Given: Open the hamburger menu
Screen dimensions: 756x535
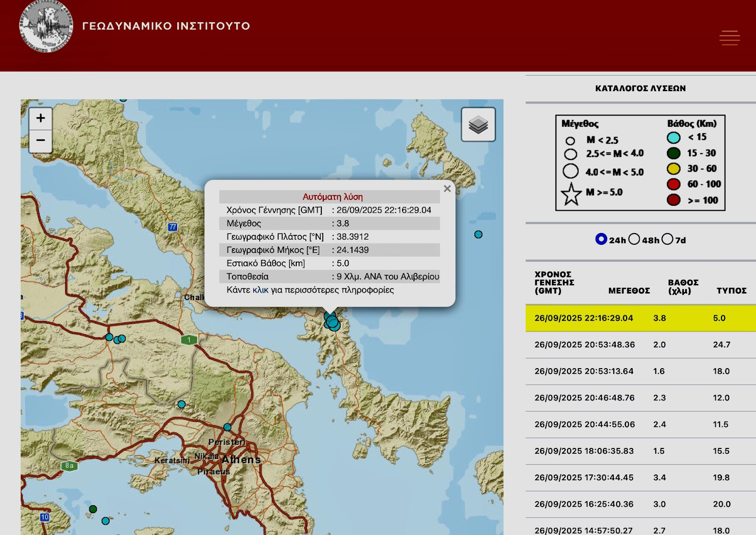Looking at the screenshot, I should (x=729, y=38).
